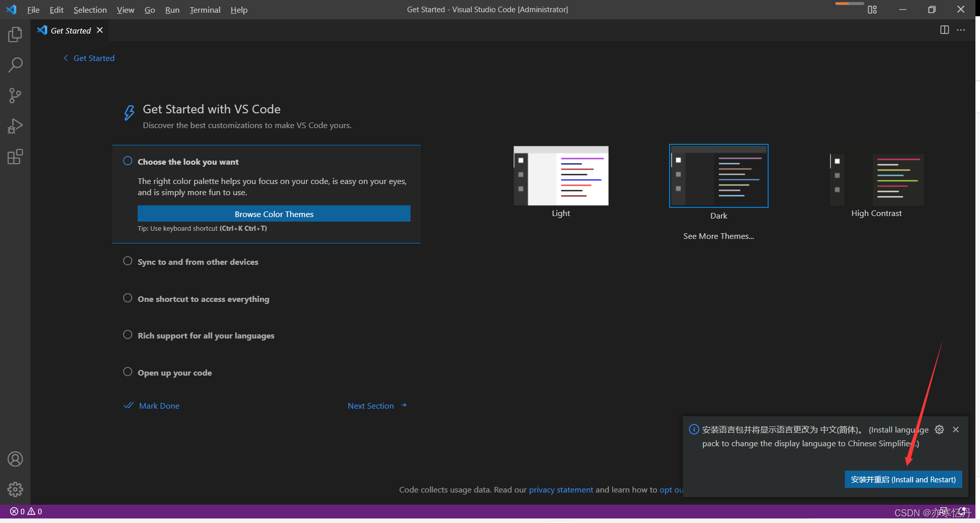Open the File menu
This screenshot has height=523, width=980.
(x=33, y=10)
